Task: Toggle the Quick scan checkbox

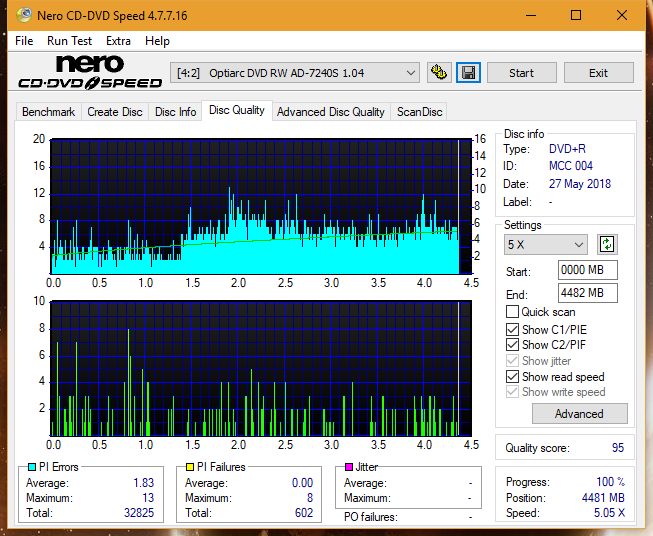Action: 512,312
